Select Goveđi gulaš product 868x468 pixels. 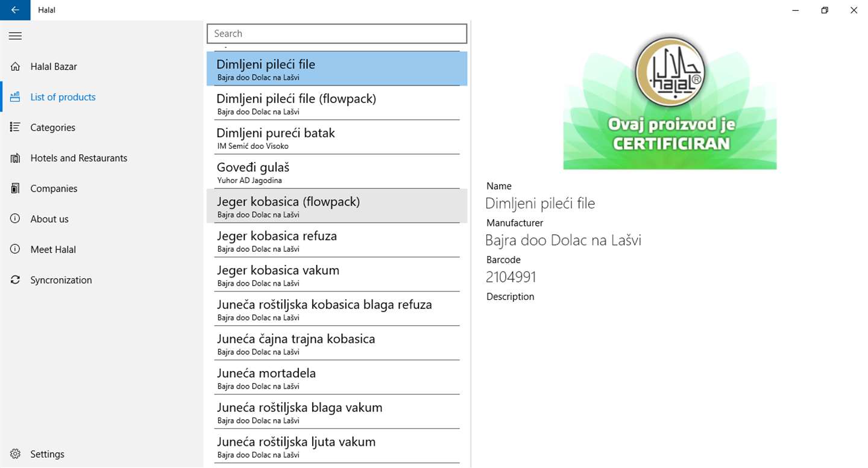[x=337, y=172]
